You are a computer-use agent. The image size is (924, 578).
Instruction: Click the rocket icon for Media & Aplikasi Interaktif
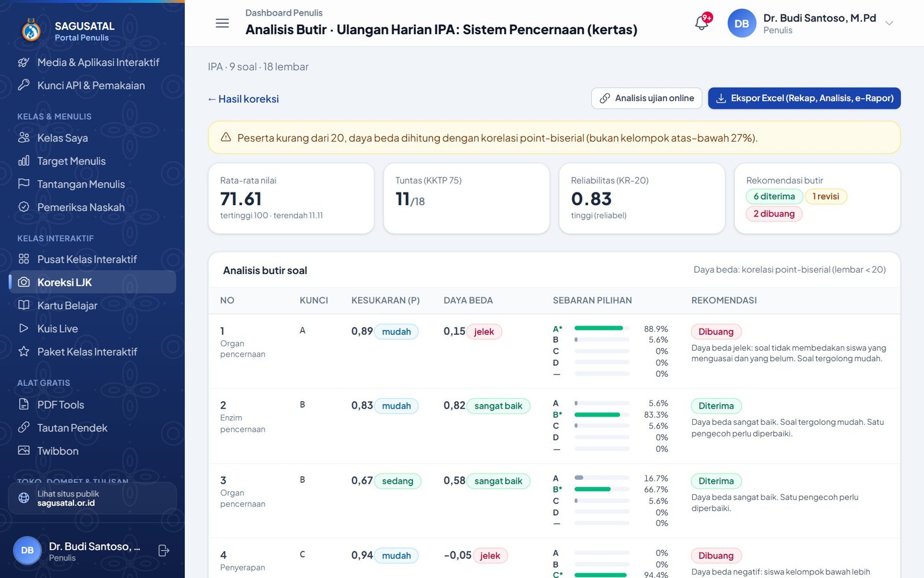pyautogui.click(x=24, y=62)
